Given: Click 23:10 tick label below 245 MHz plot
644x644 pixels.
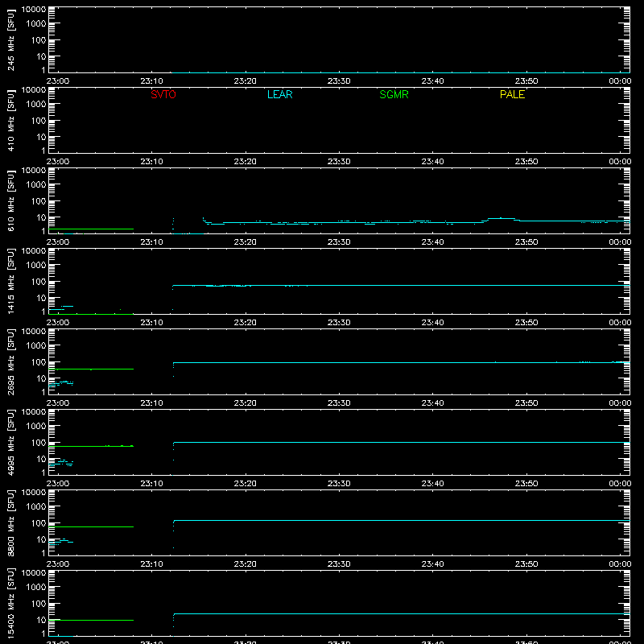Looking at the screenshot, I should click(151, 81).
